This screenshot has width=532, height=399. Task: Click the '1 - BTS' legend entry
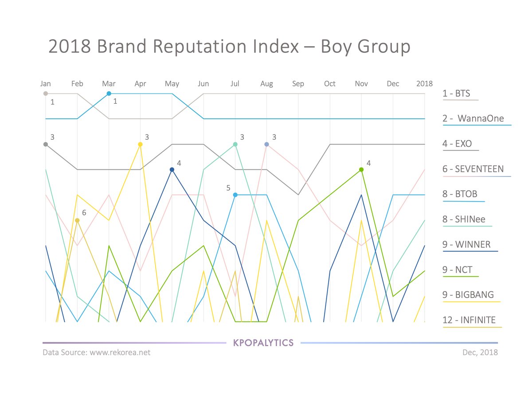coord(456,94)
